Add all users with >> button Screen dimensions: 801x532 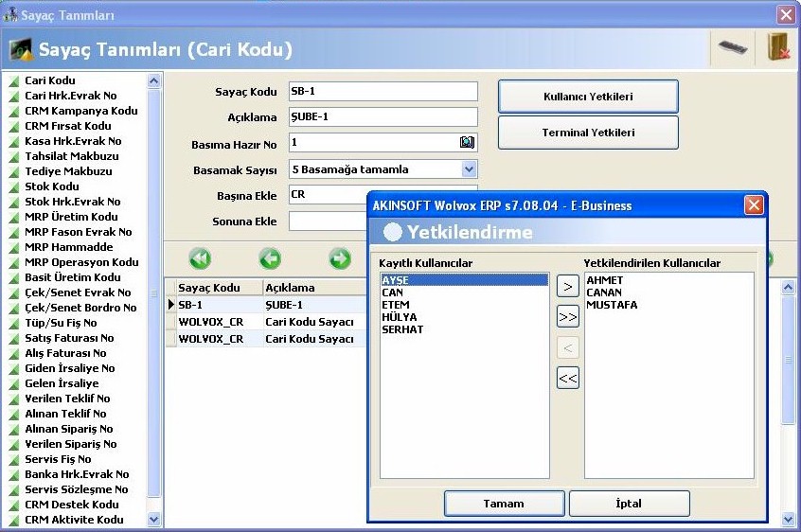click(x=567, y=317)
